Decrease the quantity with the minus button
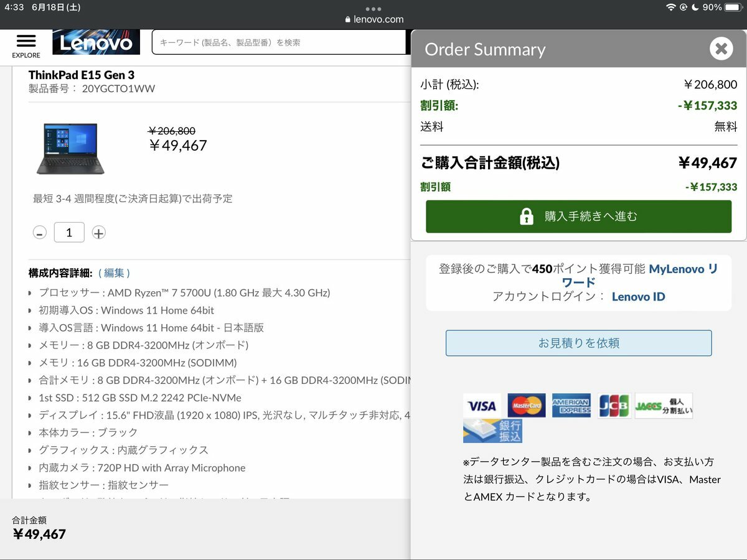Screen dimensions: 747x560 (39, 233)
